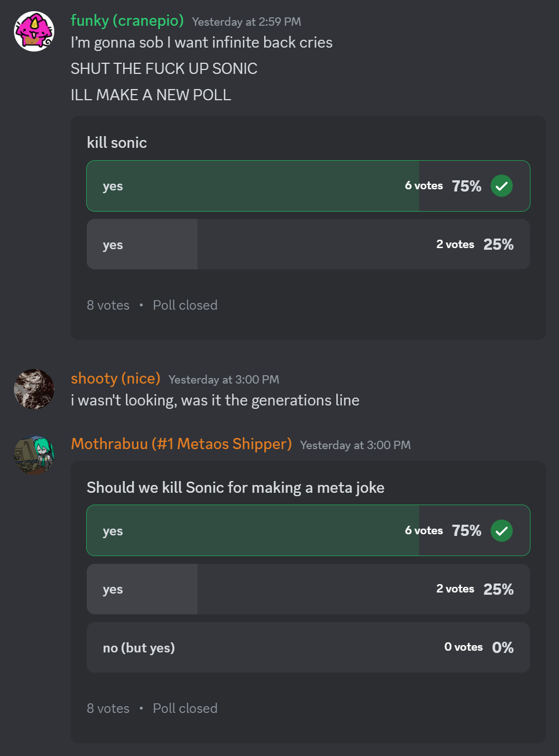Click Mothrabuu's Miku avatar
The height and width of the screenshot is (756, 559).
34,455
